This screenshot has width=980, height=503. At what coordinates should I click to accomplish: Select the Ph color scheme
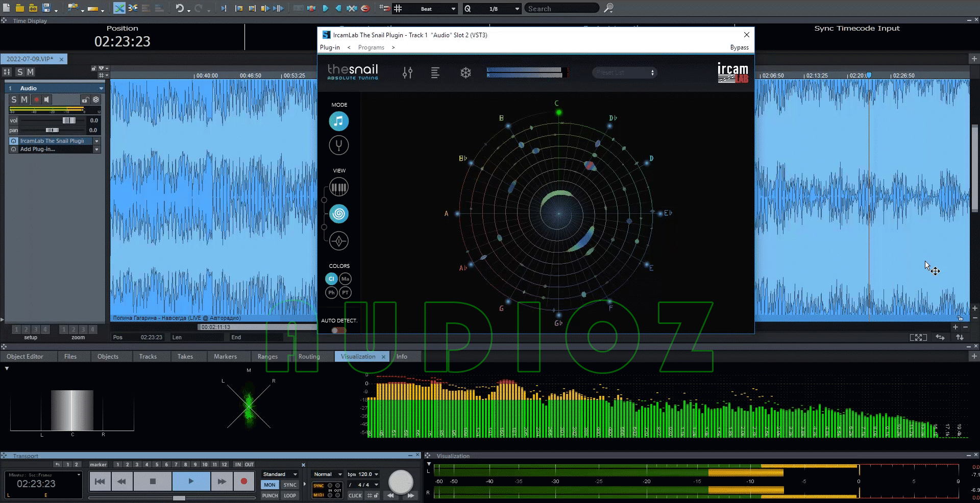pyautogui.click(x=331, y=292)
